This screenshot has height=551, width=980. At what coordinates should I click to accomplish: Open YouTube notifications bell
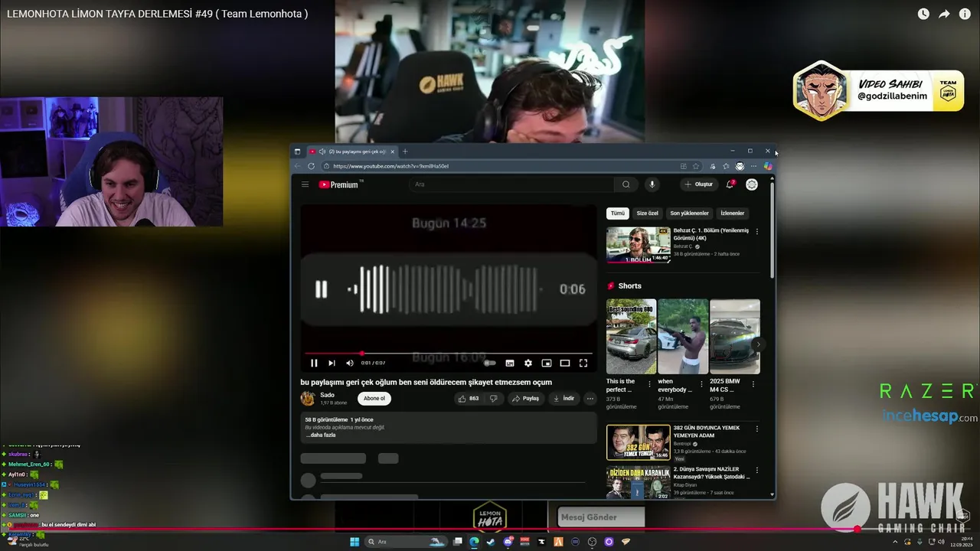click(x=730, y=184)
